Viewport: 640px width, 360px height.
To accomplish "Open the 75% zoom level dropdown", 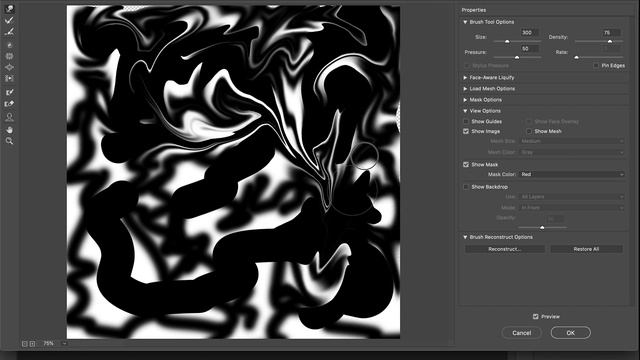I will click(64, 344).
